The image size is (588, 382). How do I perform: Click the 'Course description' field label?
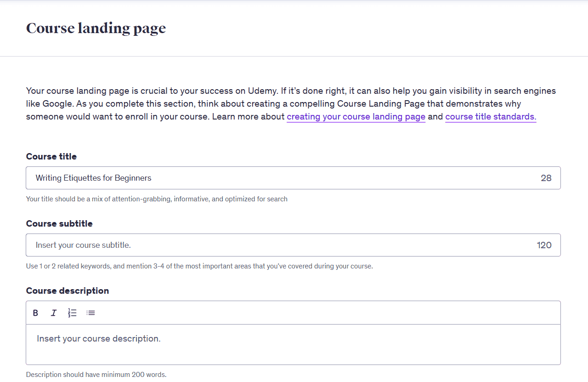[x=68, y=291]
